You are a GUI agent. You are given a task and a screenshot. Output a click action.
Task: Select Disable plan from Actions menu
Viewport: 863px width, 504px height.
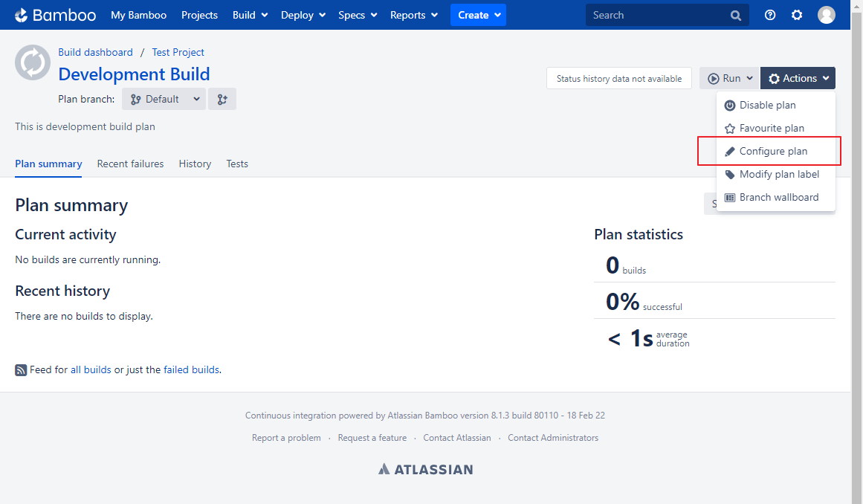775,105
